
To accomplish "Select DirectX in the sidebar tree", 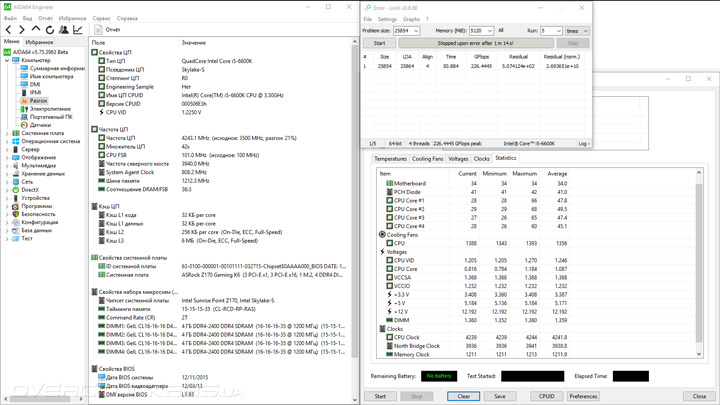I will point(30,190).
